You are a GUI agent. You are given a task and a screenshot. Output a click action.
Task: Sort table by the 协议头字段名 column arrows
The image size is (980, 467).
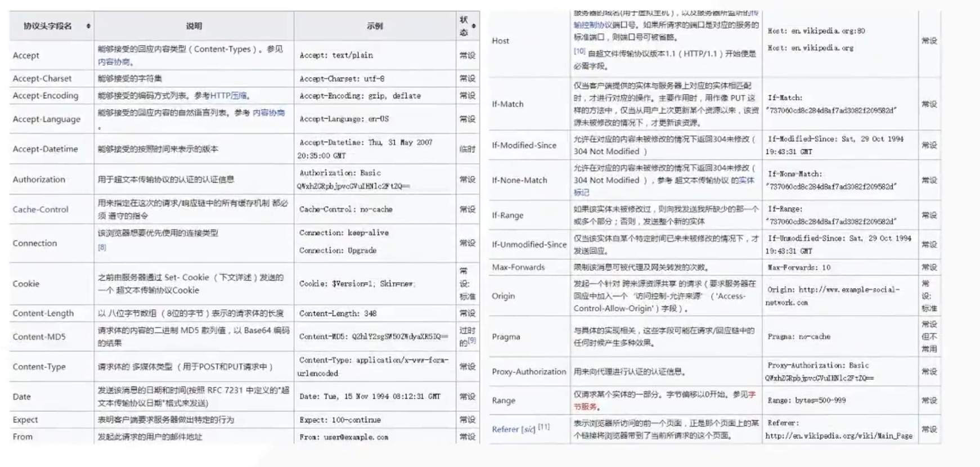88,26
